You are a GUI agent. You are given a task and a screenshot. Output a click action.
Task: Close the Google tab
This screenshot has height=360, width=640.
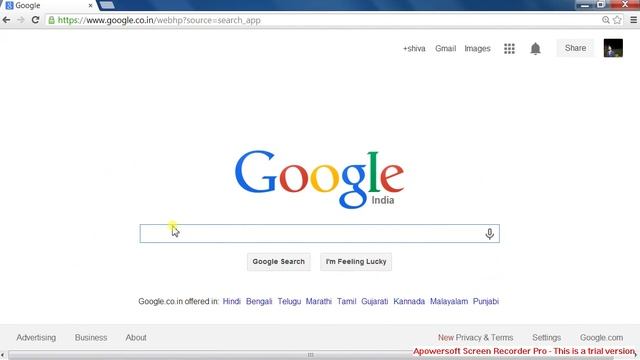(x=90, y=6)
